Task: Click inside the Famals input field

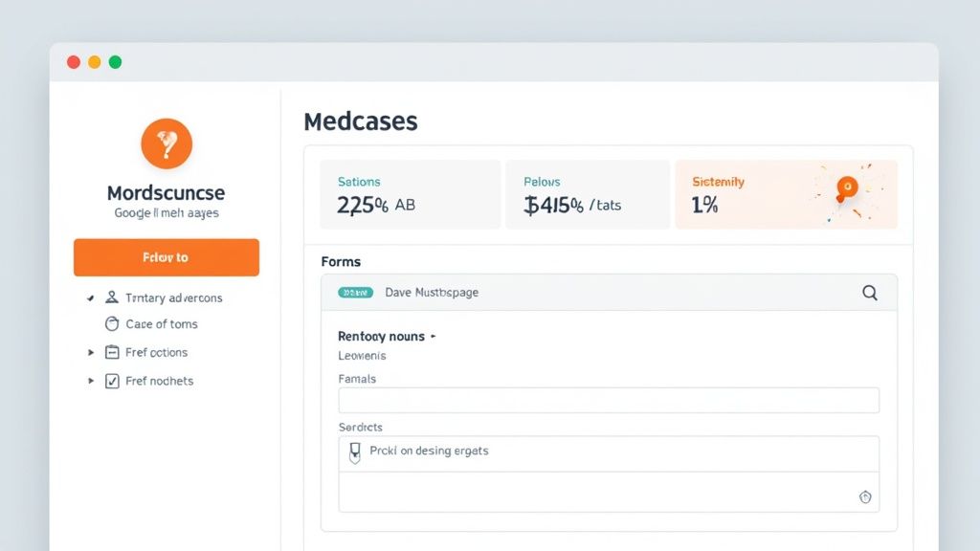Action: (609, 400)
